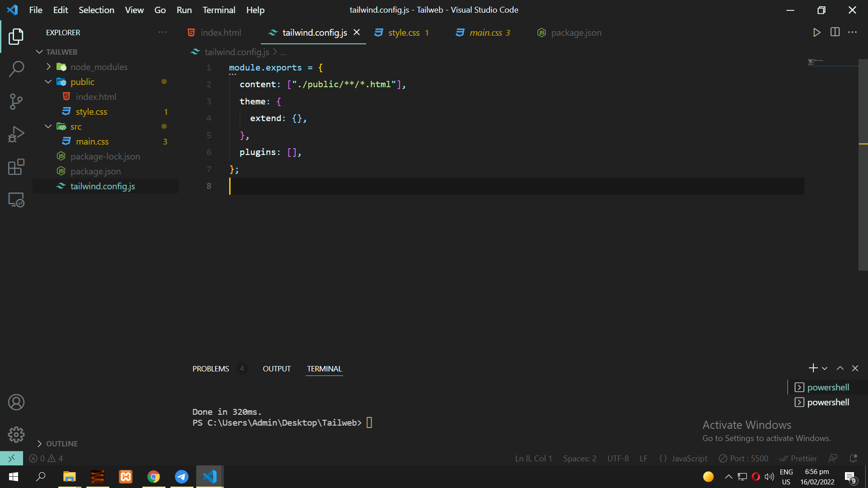Collapse the public folder in Explorer
This screenshot has height=488, width=868.
(48, 81)
